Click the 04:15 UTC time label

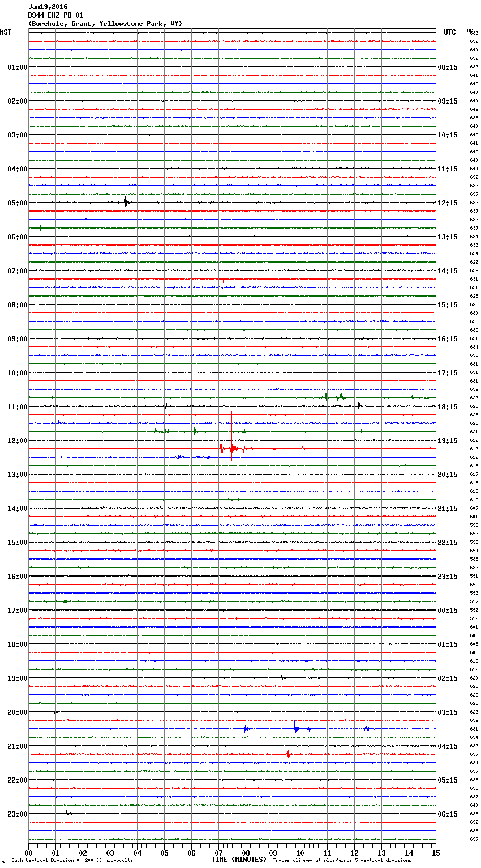448,746
